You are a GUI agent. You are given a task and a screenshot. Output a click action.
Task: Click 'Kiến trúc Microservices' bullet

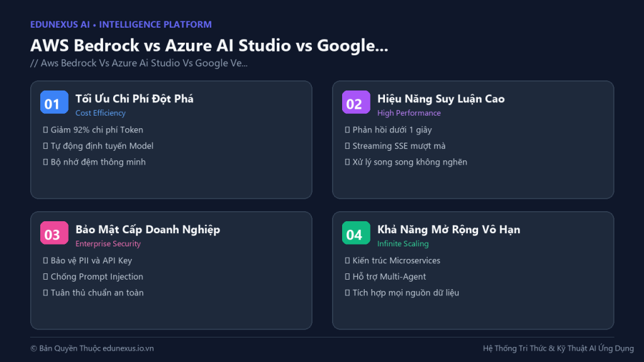392,260
